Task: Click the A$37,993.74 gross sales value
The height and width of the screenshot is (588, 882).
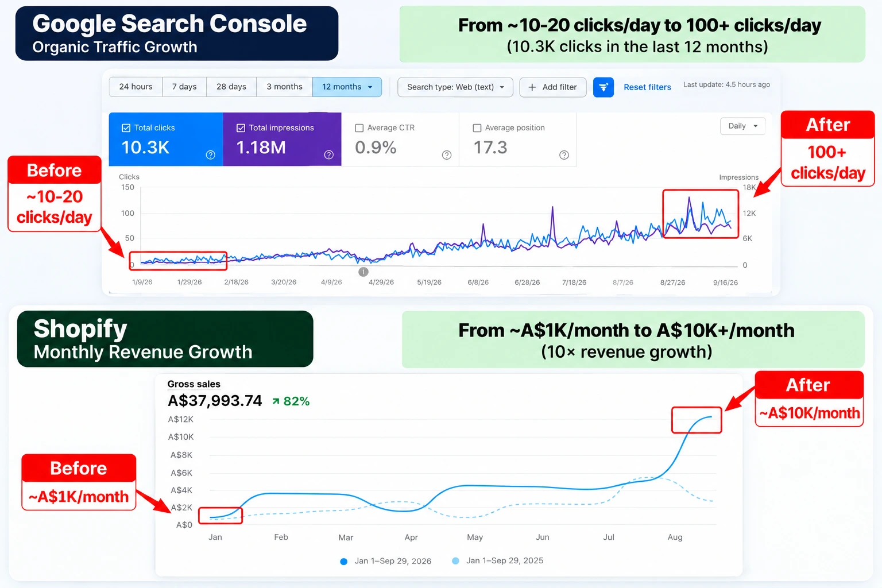Action: point(215,401)
